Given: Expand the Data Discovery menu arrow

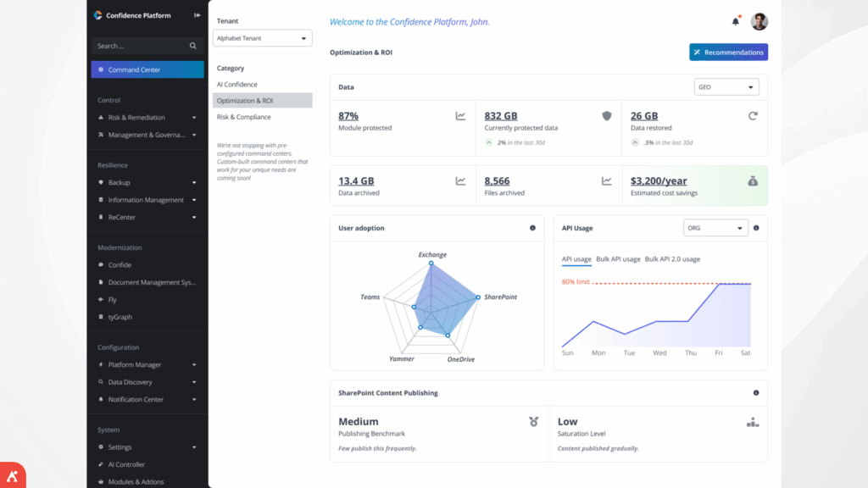Looking at the screenshot, I should [x=194, y=382].
